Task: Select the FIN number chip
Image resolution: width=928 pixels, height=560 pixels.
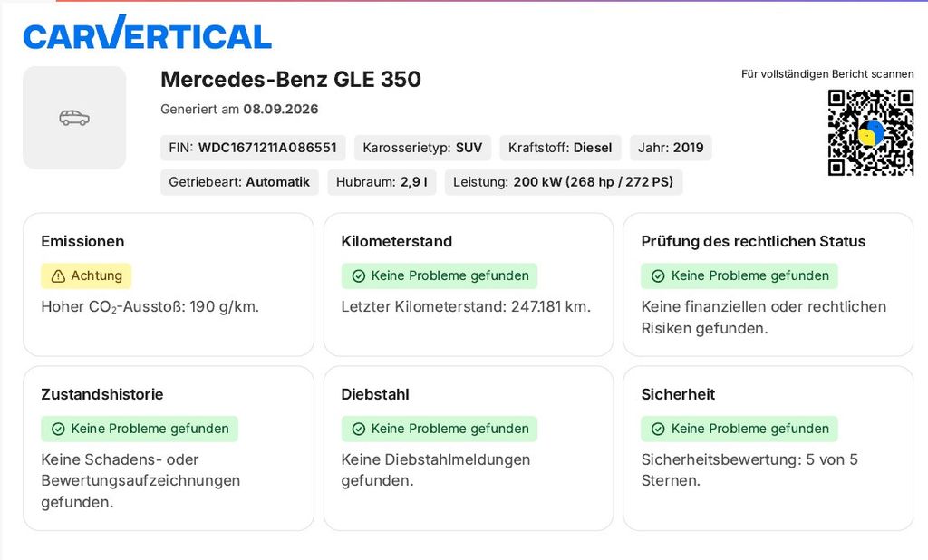Action: (253, 148)
